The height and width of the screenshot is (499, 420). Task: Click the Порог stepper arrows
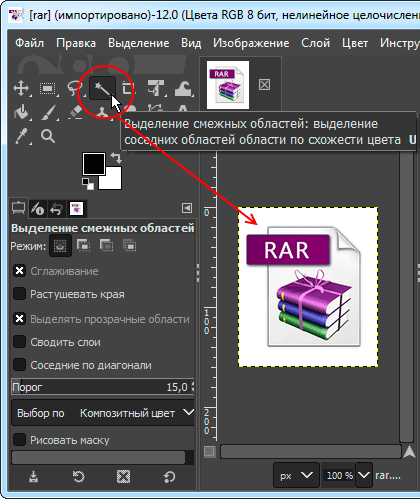tap(192, 387)
